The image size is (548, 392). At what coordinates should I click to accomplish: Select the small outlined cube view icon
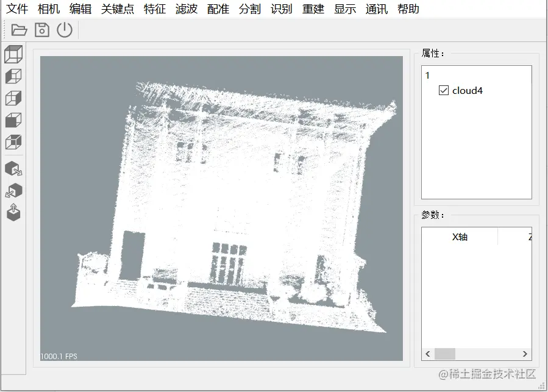click(x=13, y=98)
